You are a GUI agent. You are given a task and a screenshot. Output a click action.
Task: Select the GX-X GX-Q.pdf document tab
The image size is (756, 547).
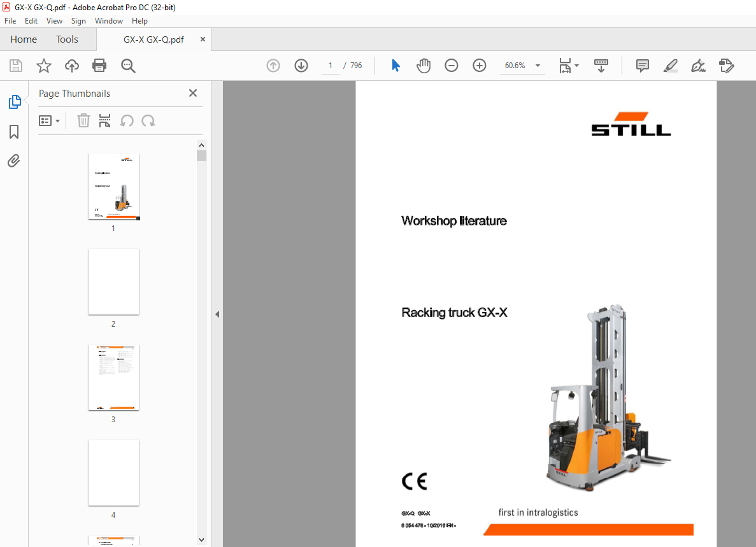(x=153, y=39)
